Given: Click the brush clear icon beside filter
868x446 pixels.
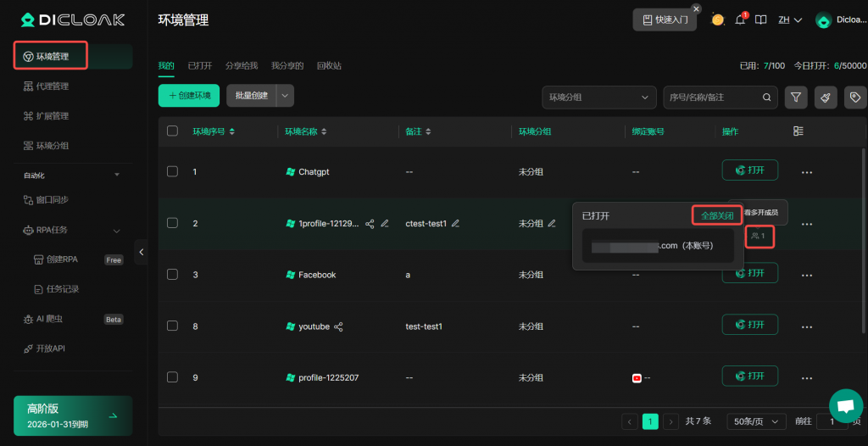Looking at the screenshot, I should pyautogui.click(x=826, y=98).
